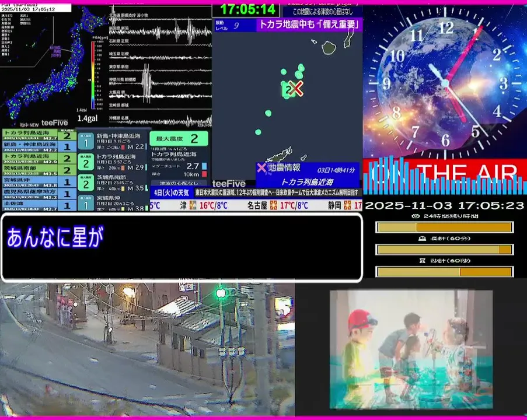The height and width of the screenshot is (420, 527).
Task: Click the 最大震度 2 green badge
Action: (x=179, y=138)
